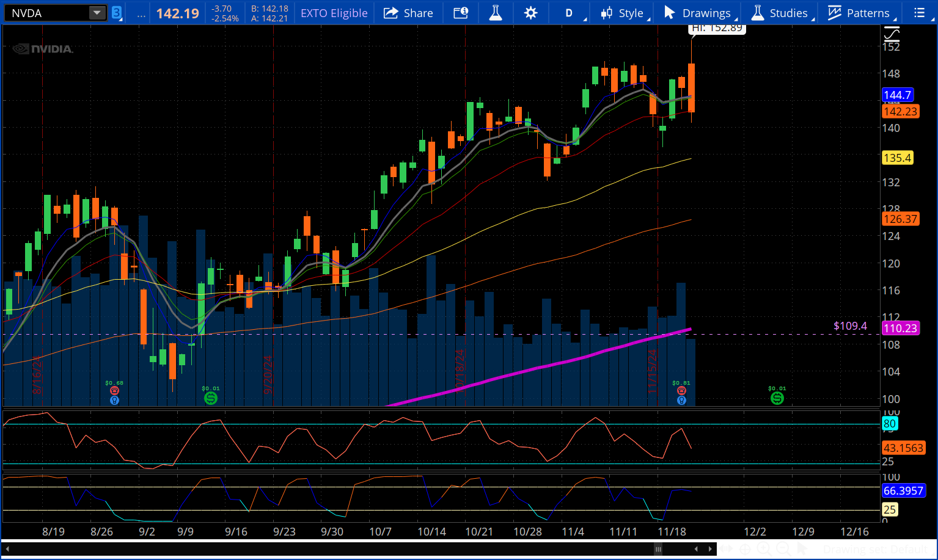The height and width of the screenshot is (560, 938).
Task: Open the D timeframe dropdown
Action: point(570,13)
